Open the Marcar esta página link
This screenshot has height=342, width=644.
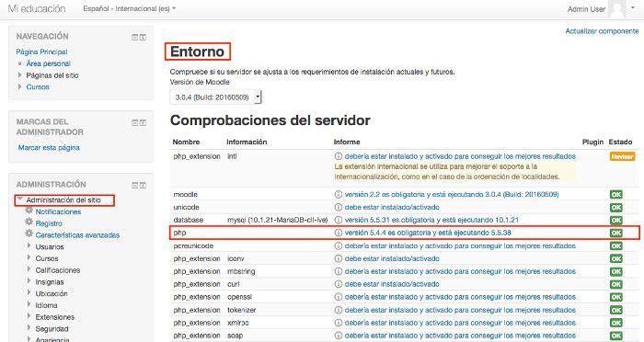click(x=49, y=147)
